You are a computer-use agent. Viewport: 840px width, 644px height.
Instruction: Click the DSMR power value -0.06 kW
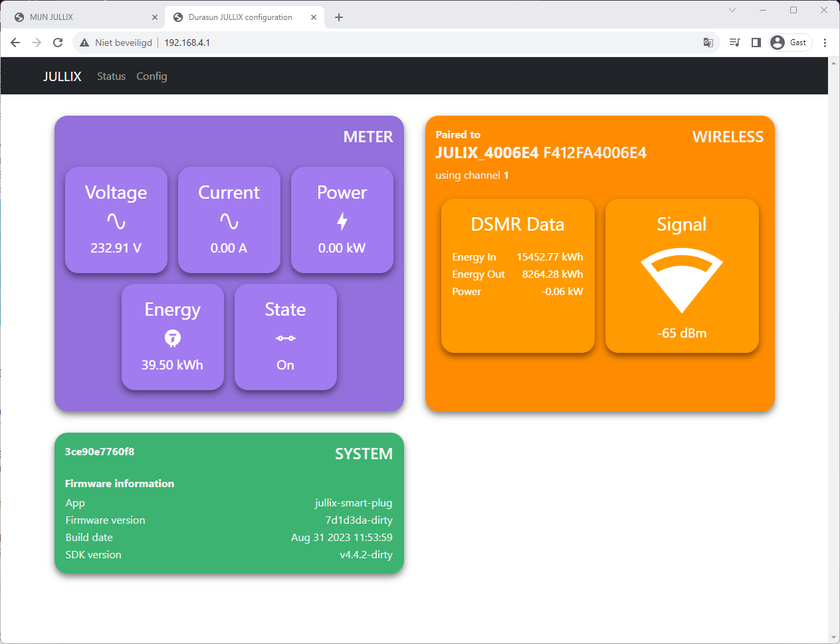pos(562,292)
